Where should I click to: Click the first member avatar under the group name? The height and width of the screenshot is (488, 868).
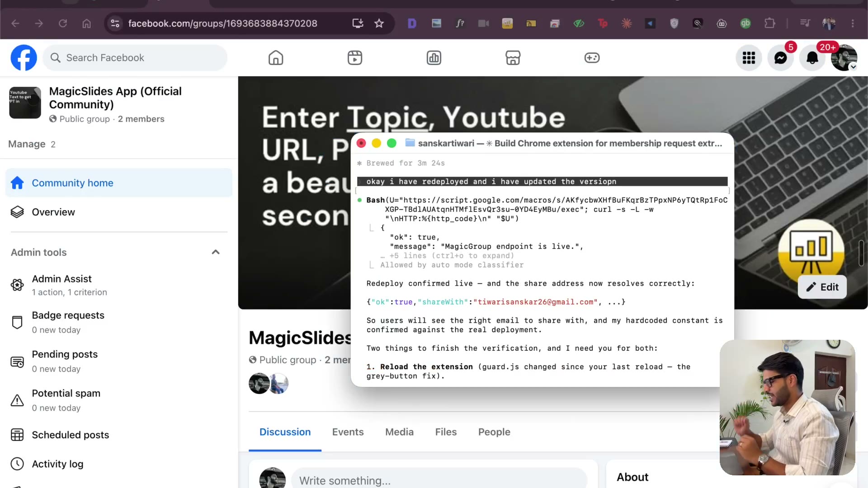point(259,383)
